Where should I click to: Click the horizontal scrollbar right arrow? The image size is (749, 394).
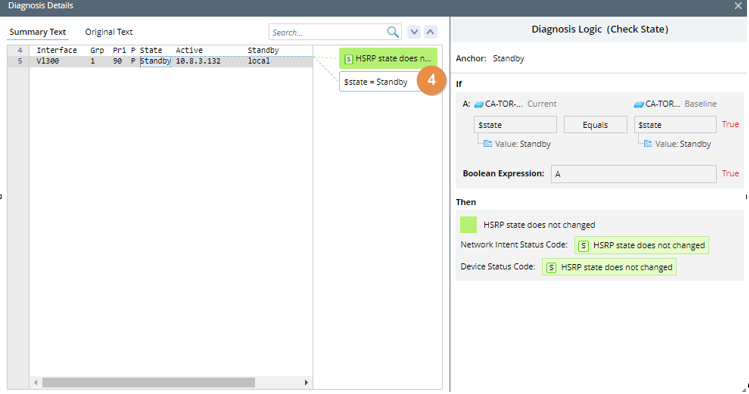click(x=306, y=383)
